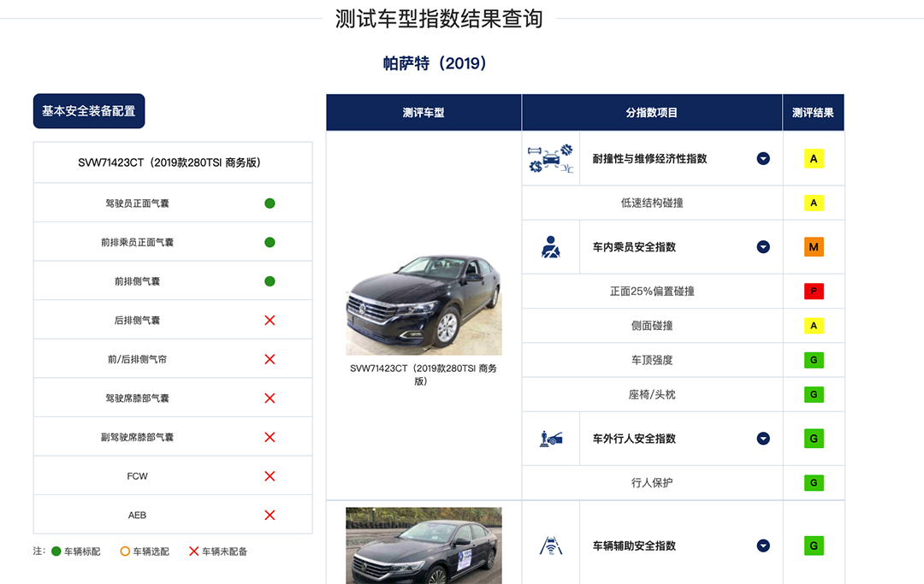Click red X beside FCW

[x=269, y=476]
